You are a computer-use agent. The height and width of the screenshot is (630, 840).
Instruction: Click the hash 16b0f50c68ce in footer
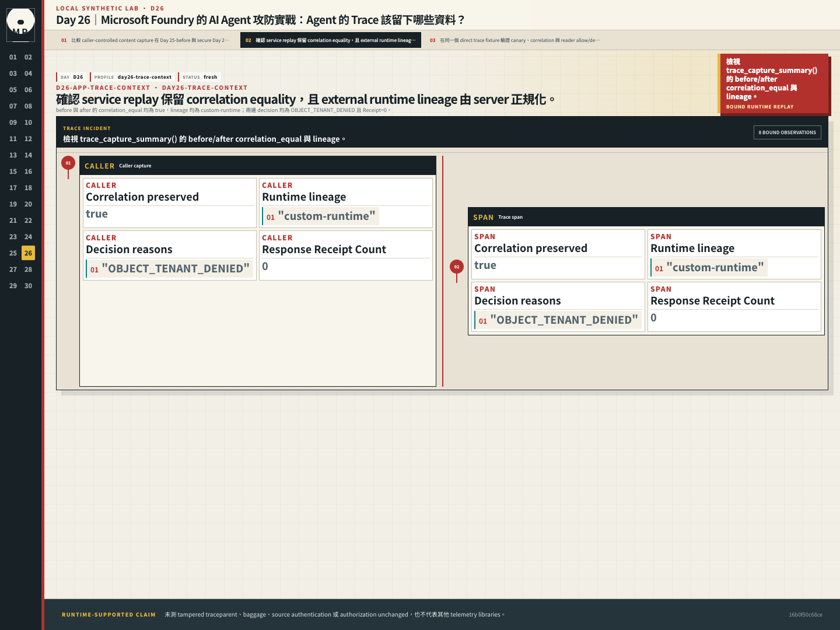pyautogui.click(x=806, y=615)
